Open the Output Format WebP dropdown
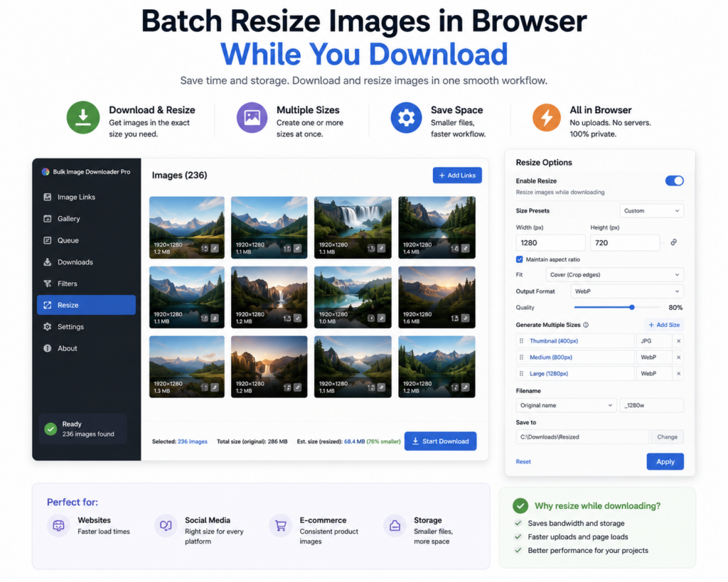 (627, 291)
